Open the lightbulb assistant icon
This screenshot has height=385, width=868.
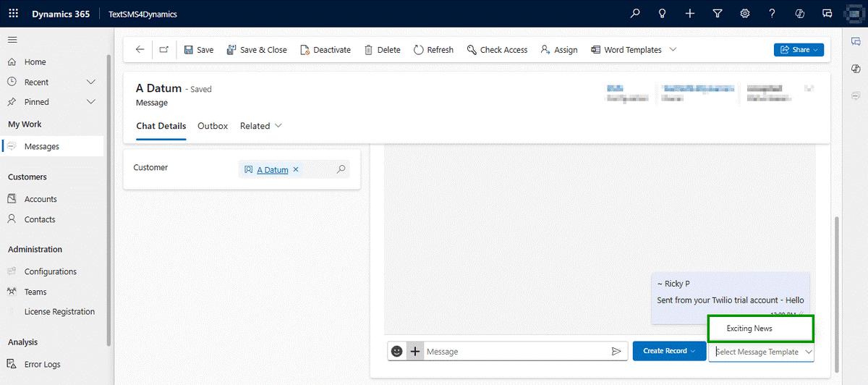(662, 14)
